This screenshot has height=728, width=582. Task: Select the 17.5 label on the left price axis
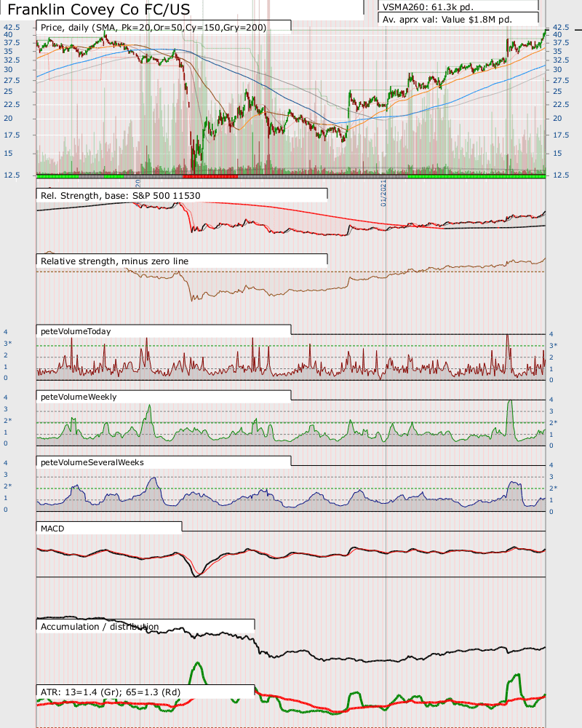pos(12,135)
